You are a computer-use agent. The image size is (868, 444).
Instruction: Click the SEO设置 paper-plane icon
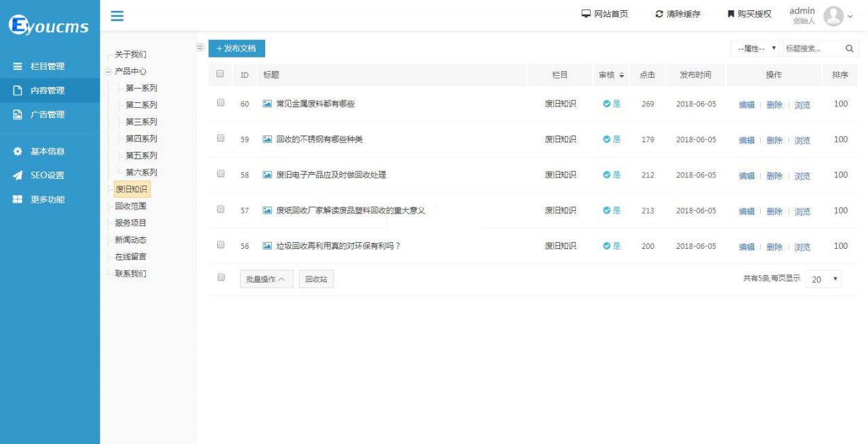tap(16, 175)
